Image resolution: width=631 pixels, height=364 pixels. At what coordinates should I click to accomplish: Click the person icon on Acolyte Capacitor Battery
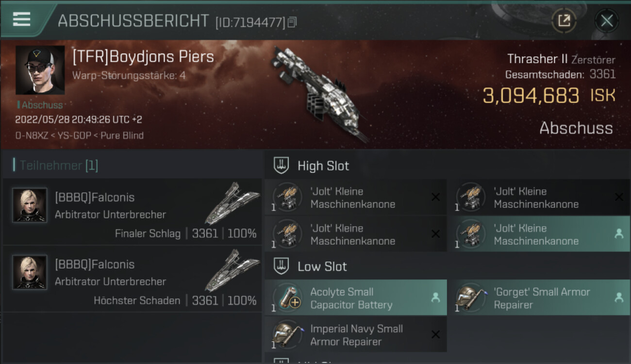point(435,298)
